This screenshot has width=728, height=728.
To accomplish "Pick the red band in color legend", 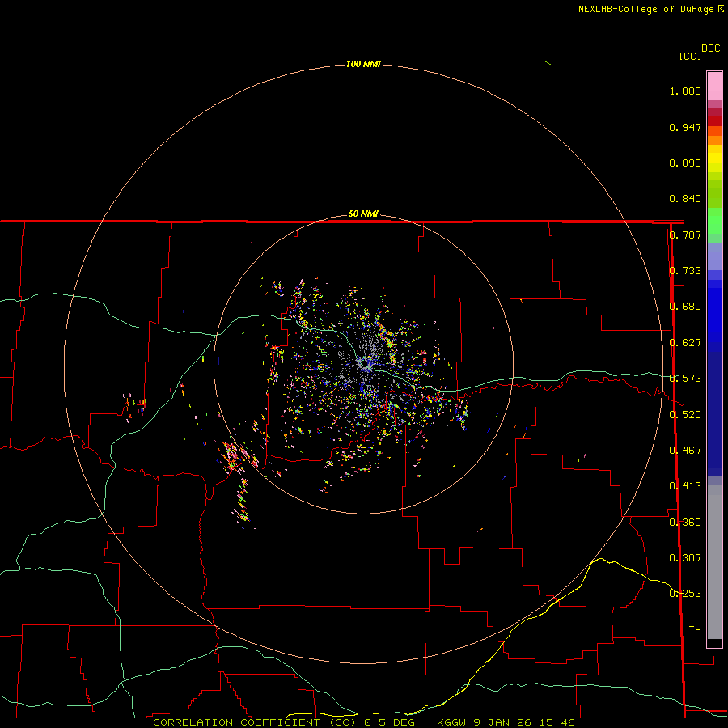I will 714,121.
